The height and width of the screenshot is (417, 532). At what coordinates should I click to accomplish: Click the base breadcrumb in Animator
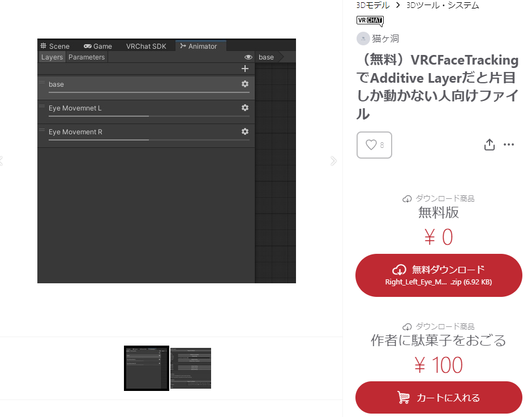(267, 57)
